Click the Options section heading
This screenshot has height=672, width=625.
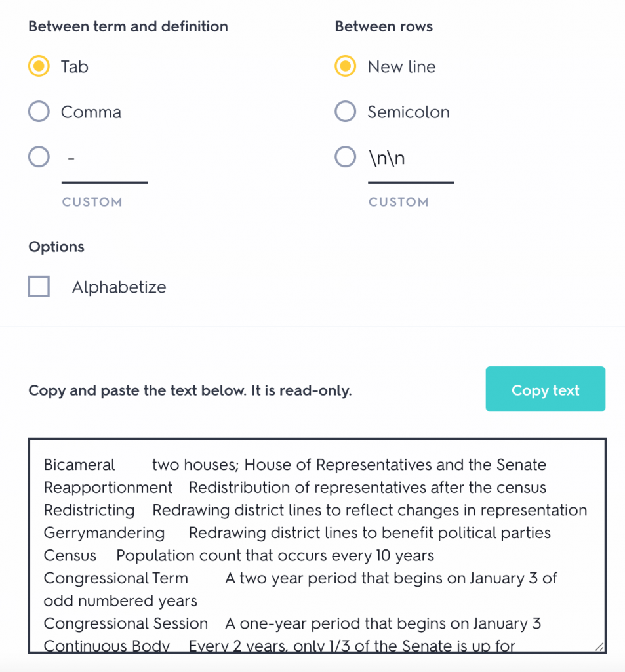[56, 247]
